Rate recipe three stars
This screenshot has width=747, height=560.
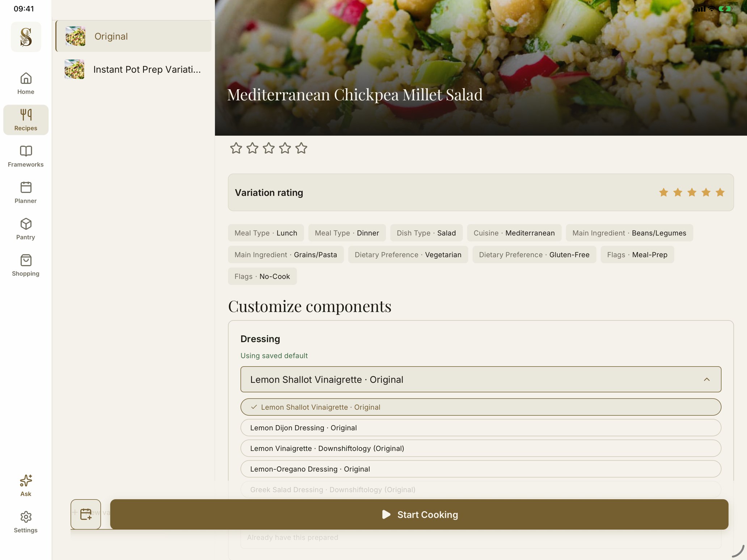click(x=269, y=148)
